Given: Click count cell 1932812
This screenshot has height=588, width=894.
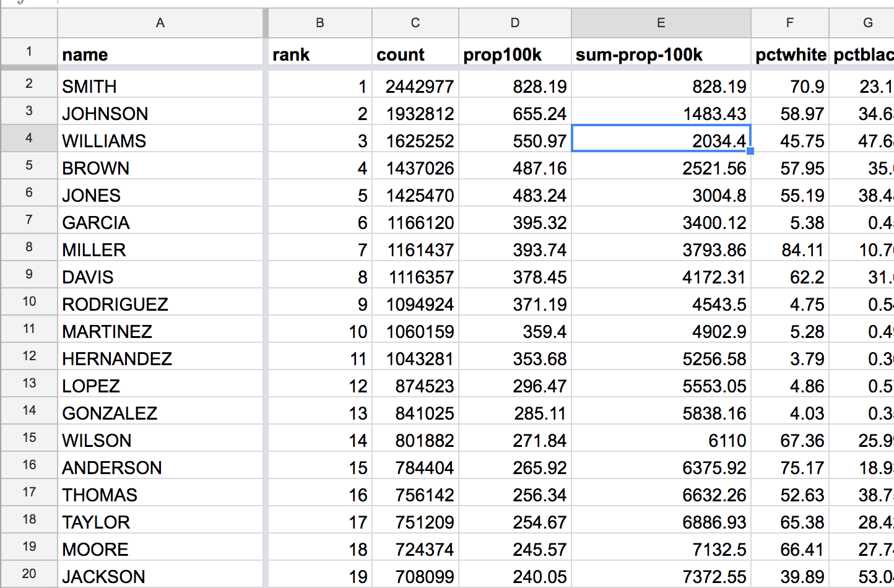Looking at the screenshot, I should coord(415,111).
